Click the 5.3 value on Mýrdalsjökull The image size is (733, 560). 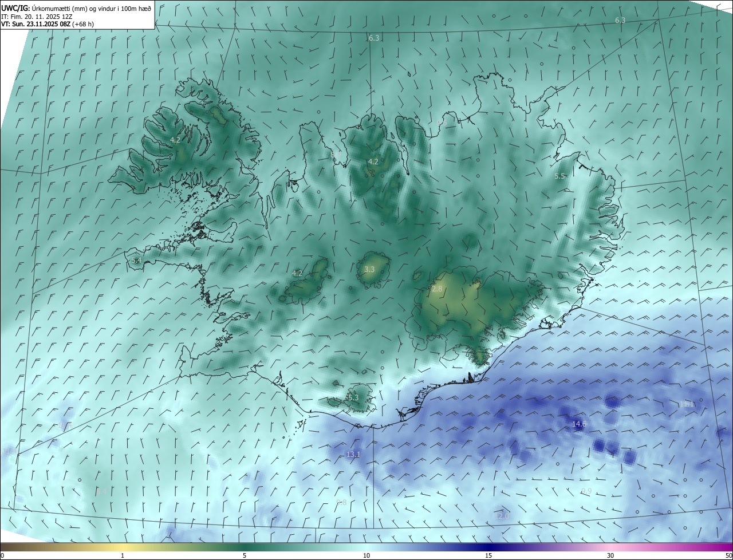pos(353,397)
